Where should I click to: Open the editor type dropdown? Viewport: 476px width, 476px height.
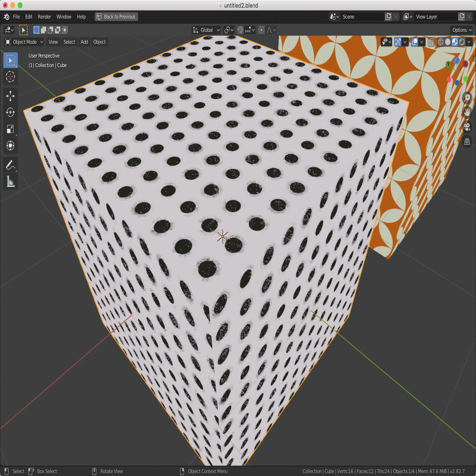[9, 30]
